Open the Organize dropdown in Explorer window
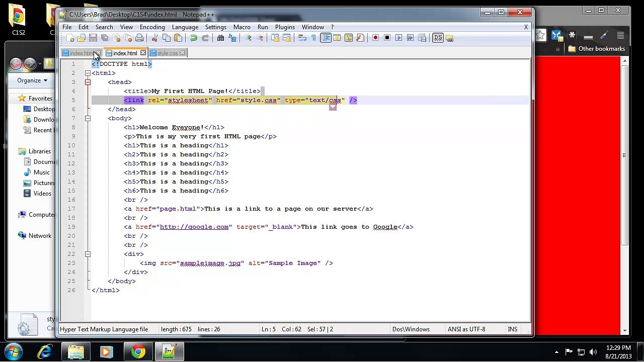 tap(32, 80)
